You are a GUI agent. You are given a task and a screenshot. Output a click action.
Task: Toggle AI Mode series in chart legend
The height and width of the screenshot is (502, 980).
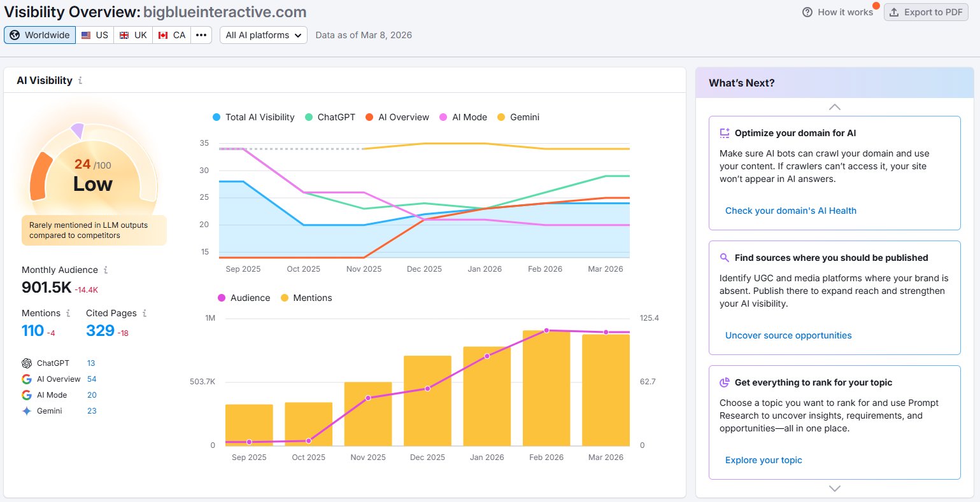pos(463,117)
